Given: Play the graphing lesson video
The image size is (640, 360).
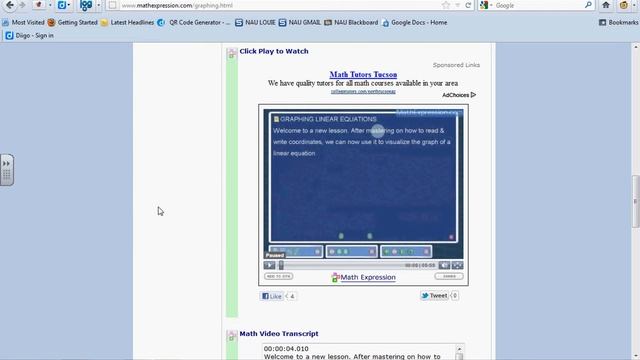Looking at the screenshot, I should tap(269, 265).
